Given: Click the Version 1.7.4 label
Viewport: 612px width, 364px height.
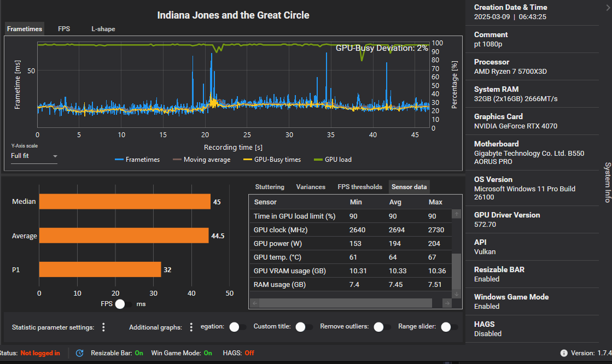Looking at the screenshot, I should click(591, 353).
